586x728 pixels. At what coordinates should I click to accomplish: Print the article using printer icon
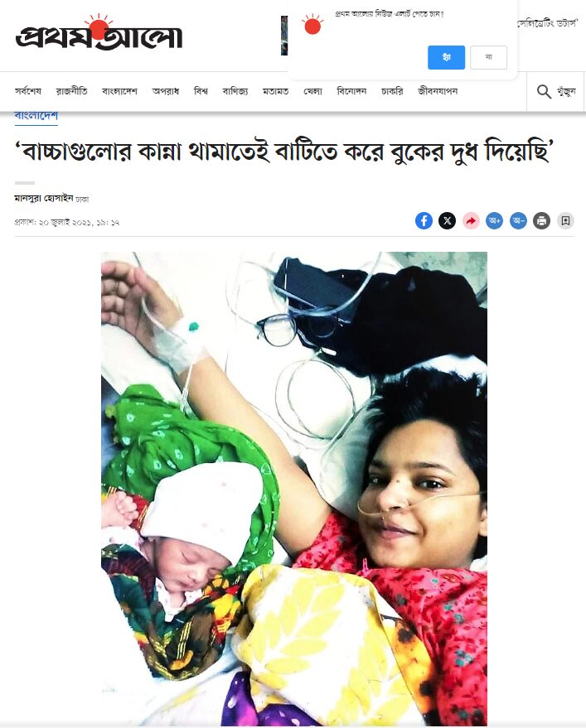coord(542,220)
